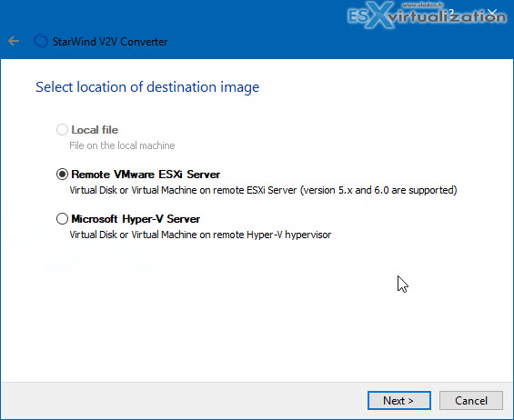Go back using the arrow icon

pyautogui.click(x=14, y=41)
